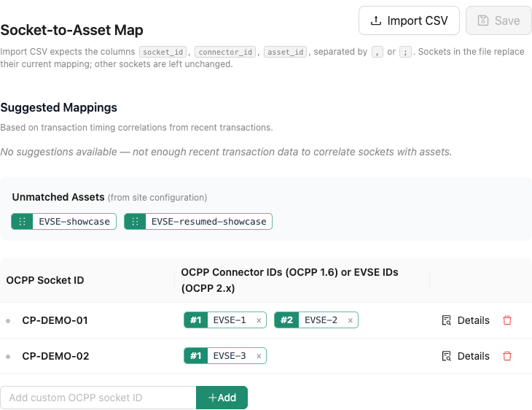Click the status dot beside CP-DEMO-02

pos(8,356)
